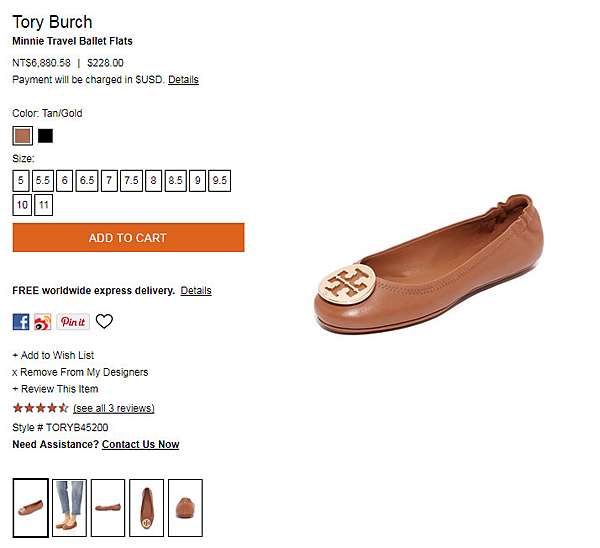Share the item on Weibo
Viewport: 600px width, 548px height.
tap(42, 322)
